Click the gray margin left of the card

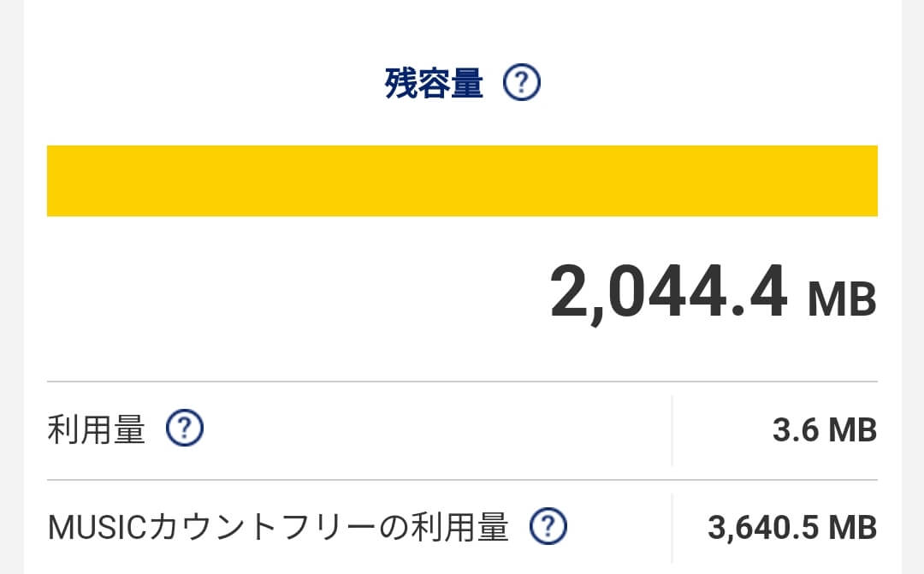12,287
